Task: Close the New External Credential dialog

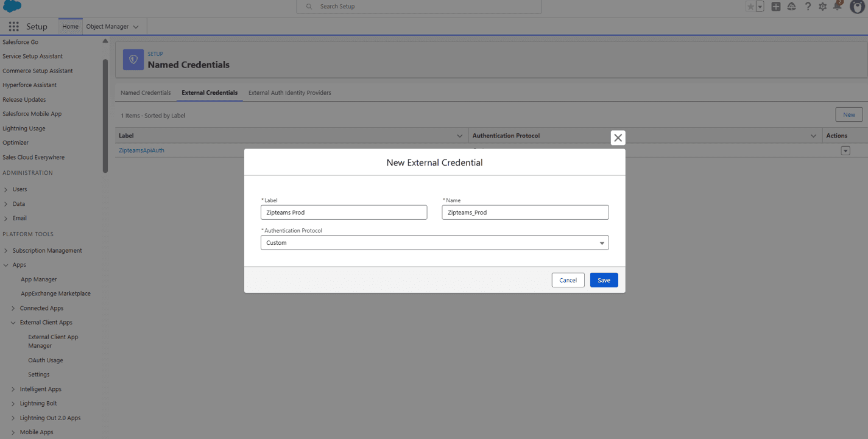Action: [618, 138]
